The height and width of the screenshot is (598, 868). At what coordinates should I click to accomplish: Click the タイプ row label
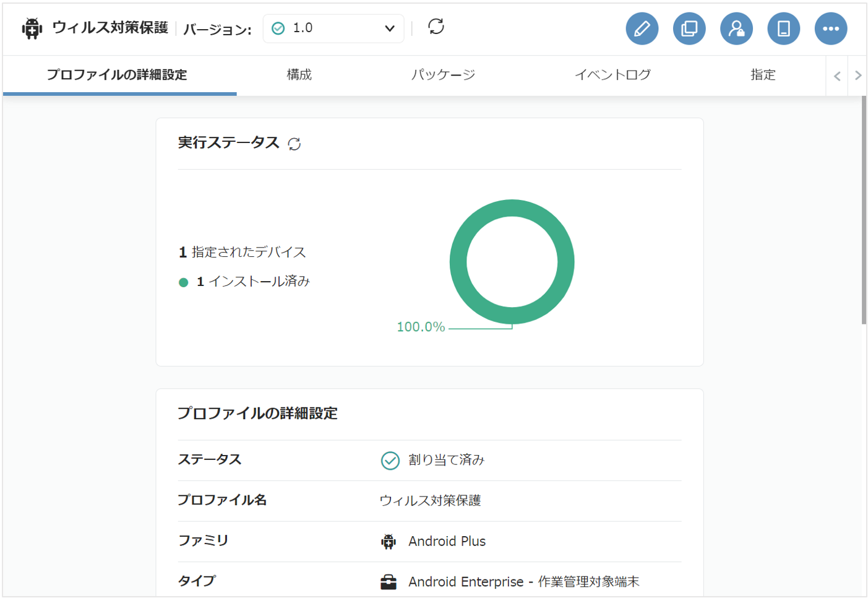(x=197, y=581)
